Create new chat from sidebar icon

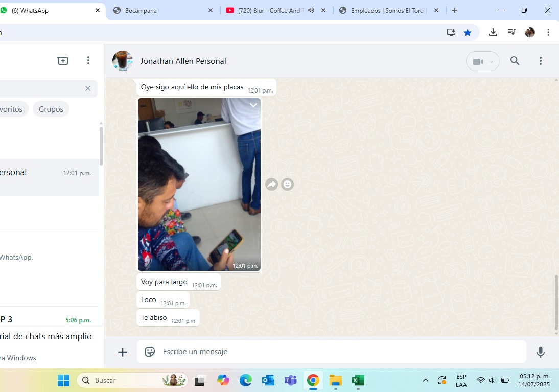point(63,61)
